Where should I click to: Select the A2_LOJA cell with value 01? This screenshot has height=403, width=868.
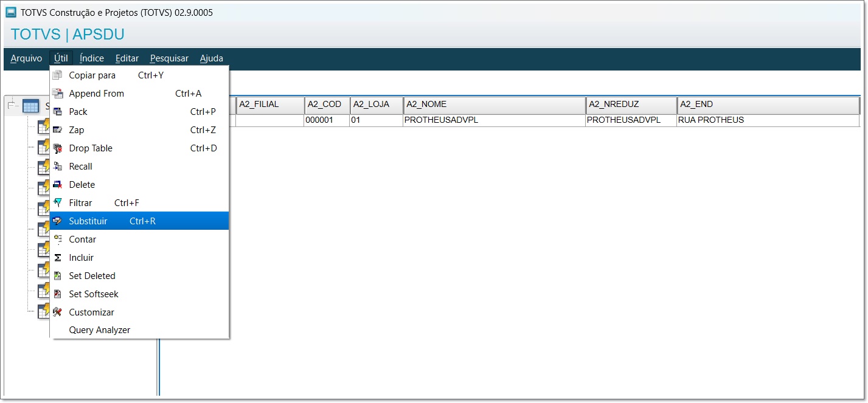(377, 120)
